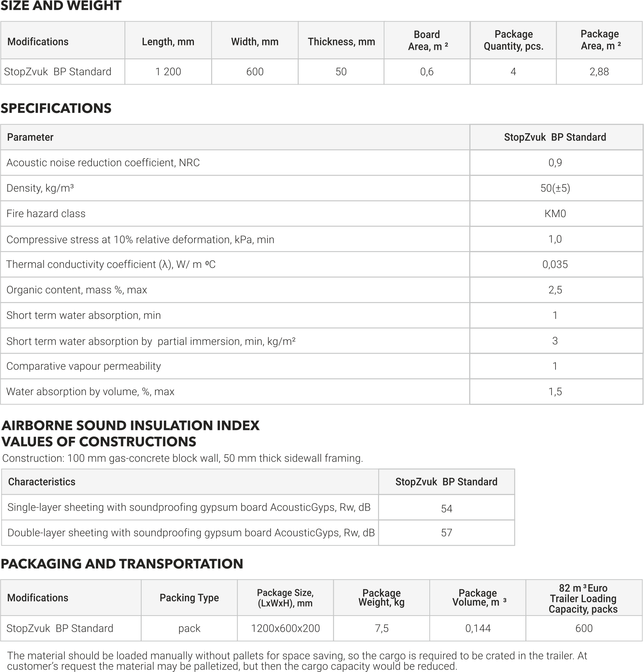
Task: Click the Thermal conductivity coefficient row label
Action: click(x=111, y=264)
